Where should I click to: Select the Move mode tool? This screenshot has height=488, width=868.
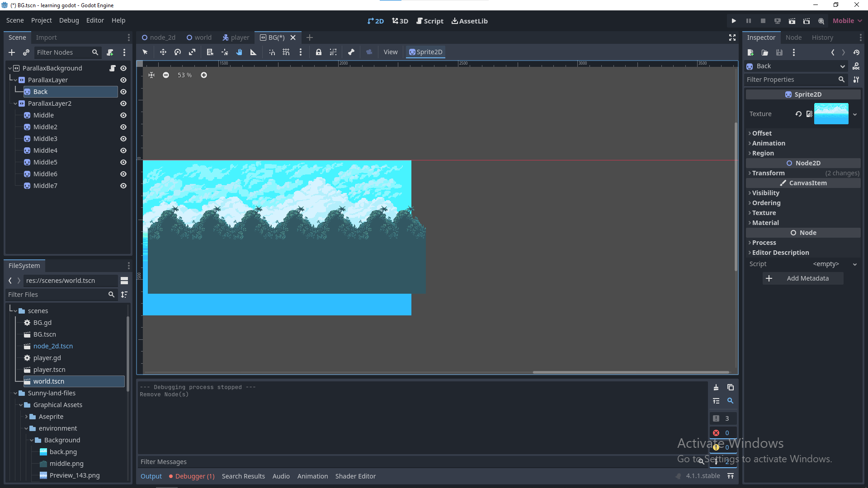point(163,52)
